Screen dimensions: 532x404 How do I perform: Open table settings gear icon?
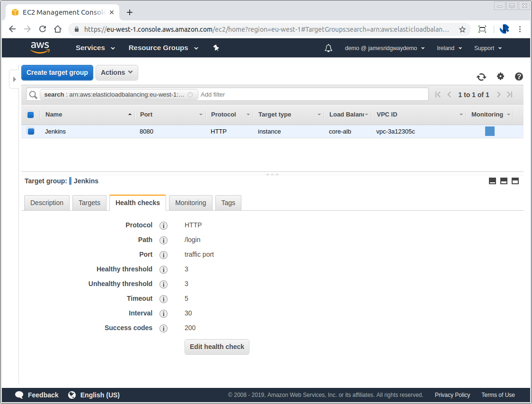pos(500,76)
